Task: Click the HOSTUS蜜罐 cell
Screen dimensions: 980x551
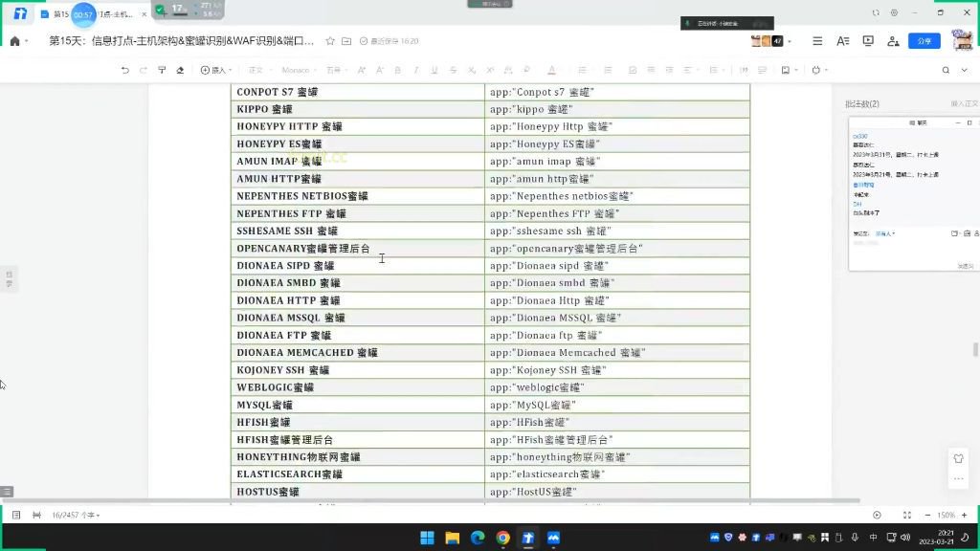Action: pos(358,492)
